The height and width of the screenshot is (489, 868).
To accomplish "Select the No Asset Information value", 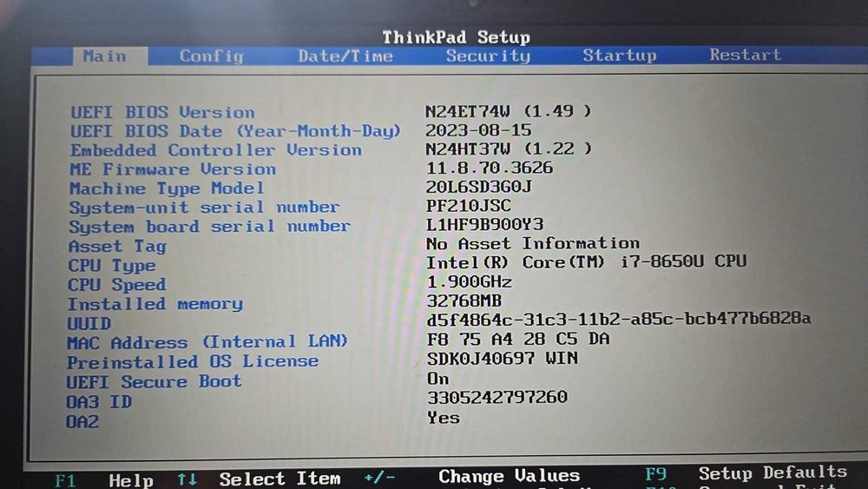I will pyautogui.click(x=533, y=243).
